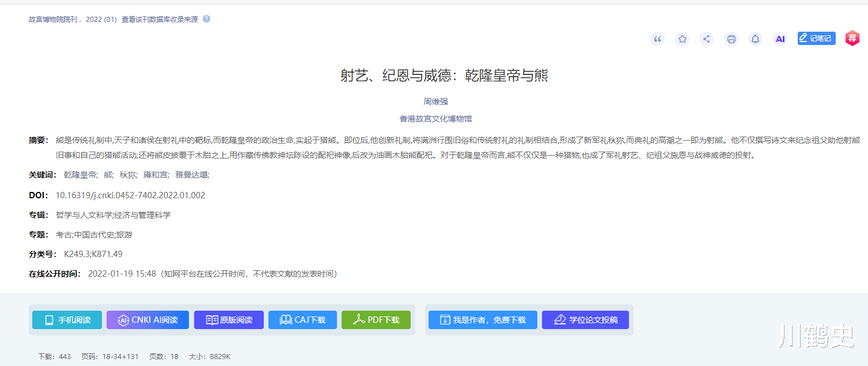Click the 专辑 value 哲学与人文科学;经济与管理科学
Viewport: 868px width, 366px height.
click(x=113, y=215)
